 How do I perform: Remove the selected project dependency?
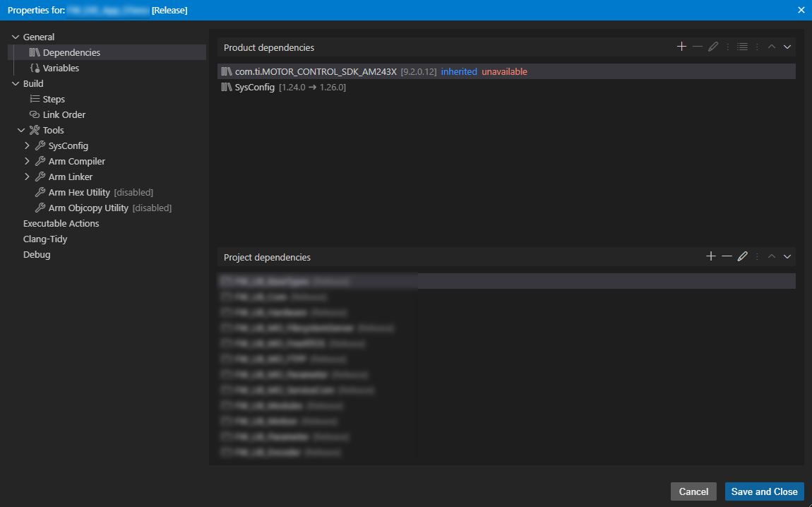point(727,256)
